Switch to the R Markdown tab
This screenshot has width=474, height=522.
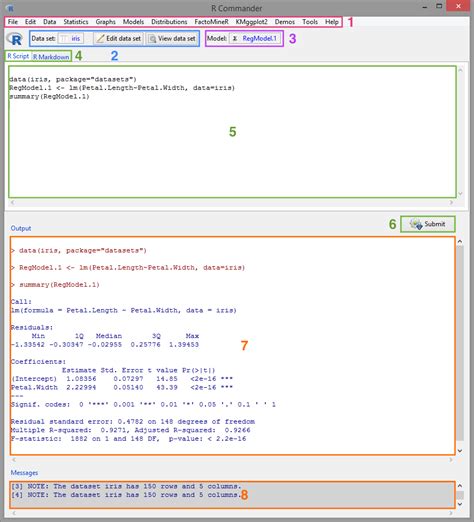[x=51, y=57]
